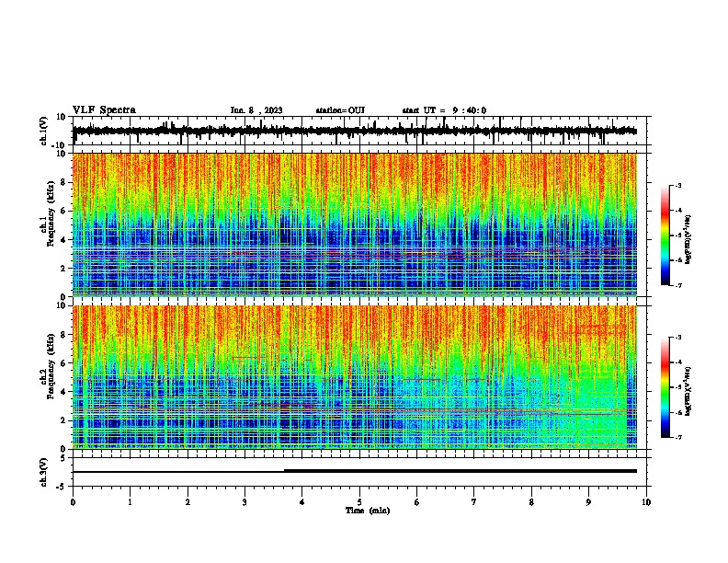The image size is (728, 563).
Task: Click the "6" kHz tick on ch.1 axis
Action: coord(64,211)
